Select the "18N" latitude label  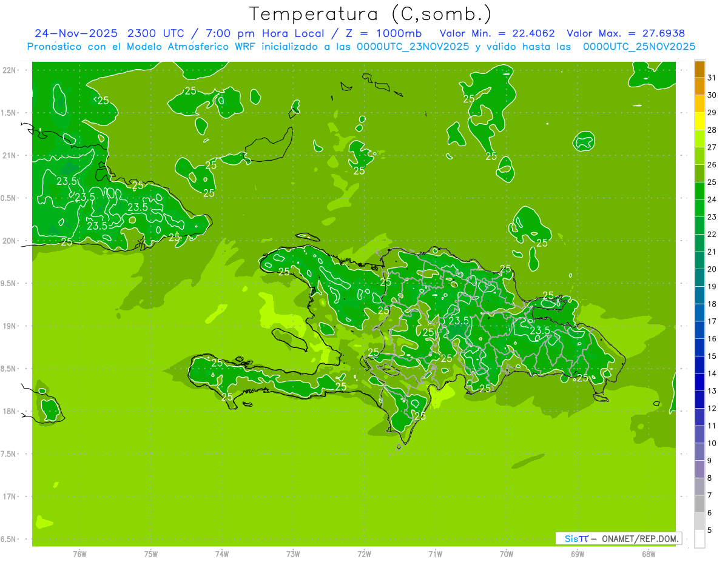(x=10, y=412)
